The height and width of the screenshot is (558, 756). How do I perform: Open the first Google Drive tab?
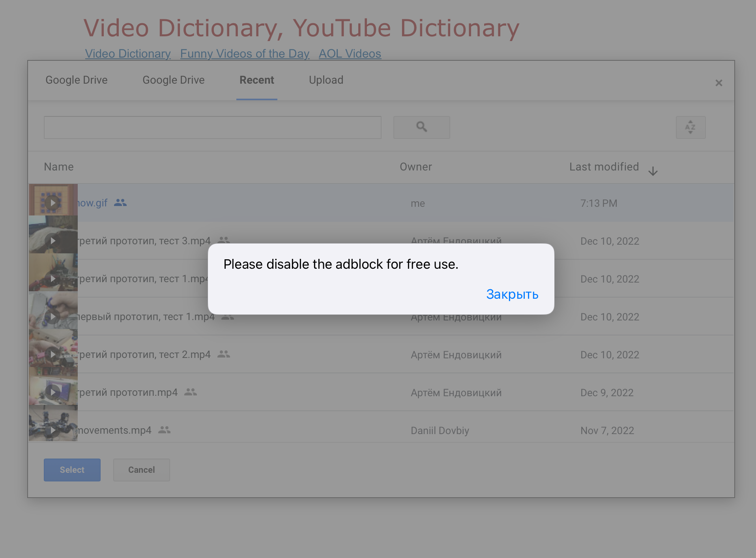point(77,80)
